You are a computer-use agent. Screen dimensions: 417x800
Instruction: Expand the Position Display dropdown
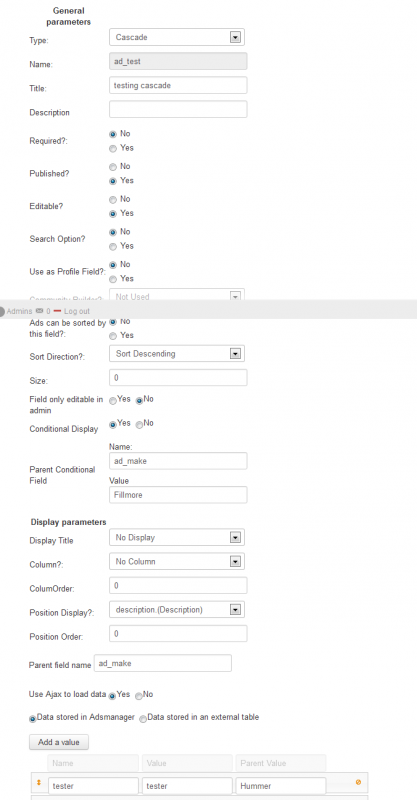coord(177,609)
